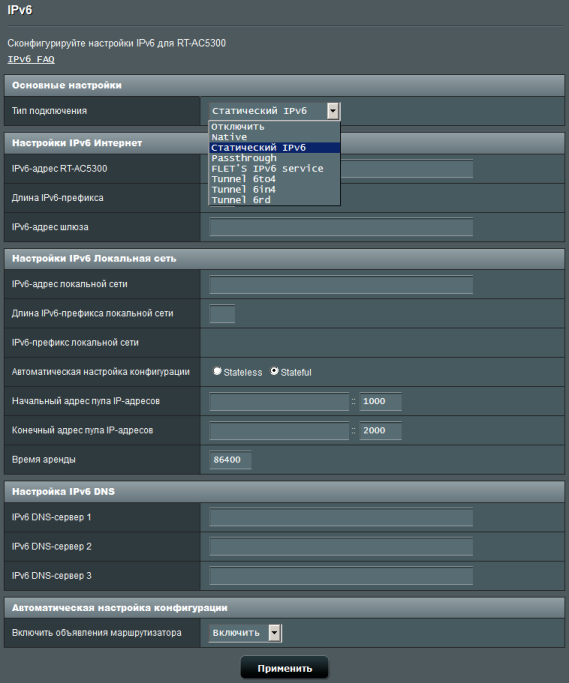Select the Stateful radio button
569x683 pixels.
274,371
